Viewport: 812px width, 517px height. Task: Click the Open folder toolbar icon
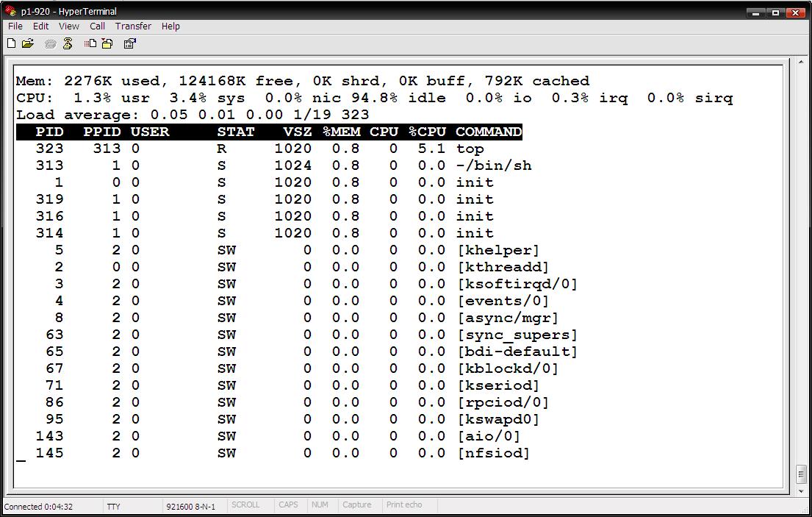tap(28, 43)
